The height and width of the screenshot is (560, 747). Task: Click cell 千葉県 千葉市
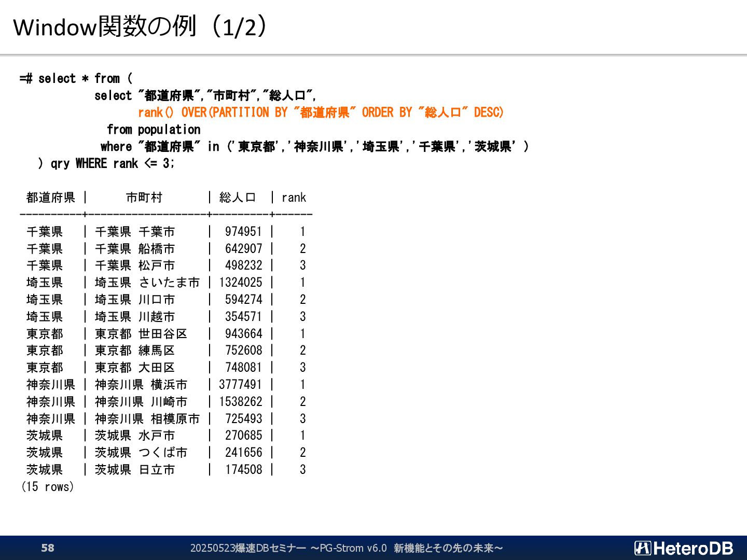coord(135,232)
